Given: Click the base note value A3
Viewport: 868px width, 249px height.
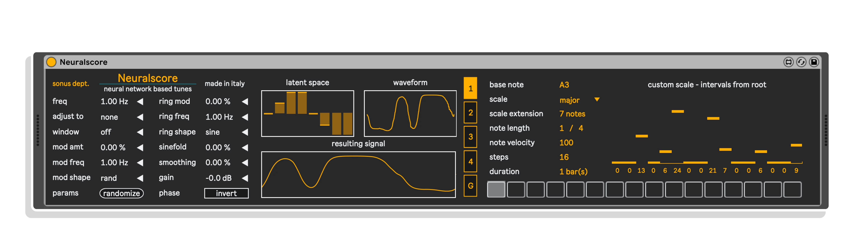Looking at the screenshot, I should click(x=564, y=85).
